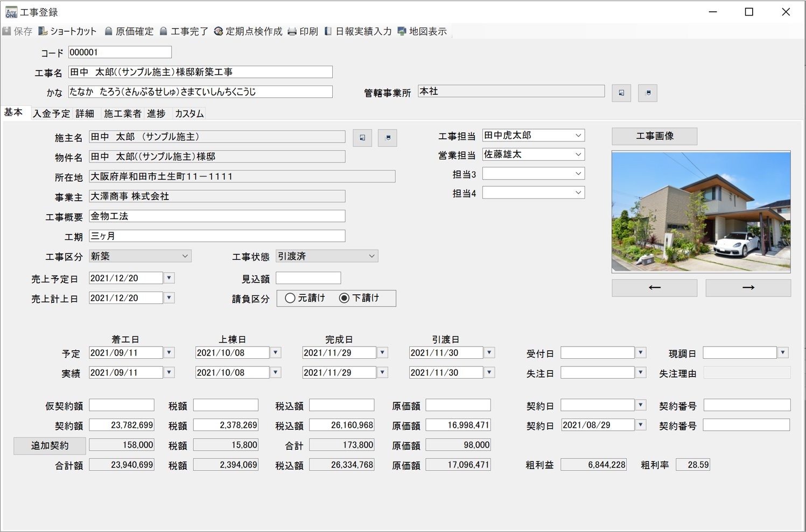Switch to the 入金予定 tab
Viewport: 806px width, 532px height.
pos(51,114)
